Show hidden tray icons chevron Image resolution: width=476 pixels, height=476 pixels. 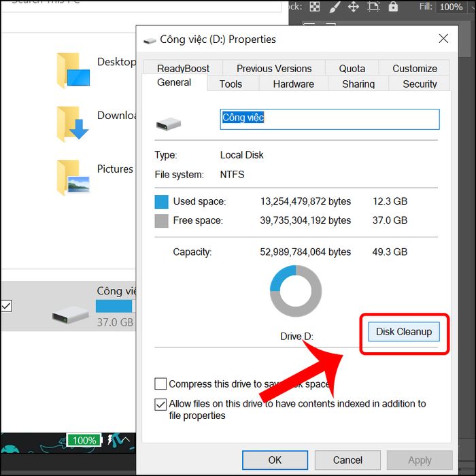(x=126, y=439)
